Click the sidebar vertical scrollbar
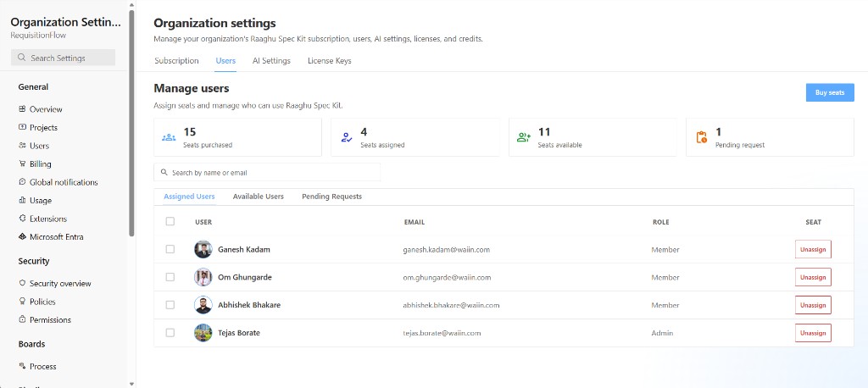 131,123
